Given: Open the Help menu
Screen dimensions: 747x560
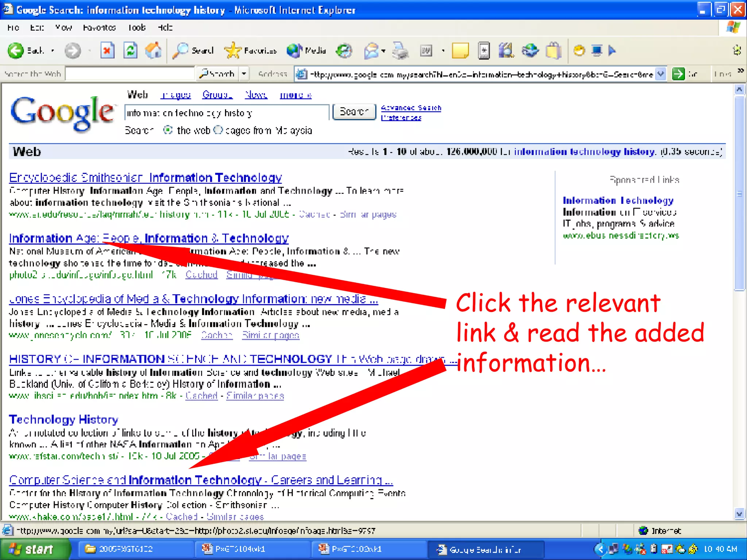Looking at the screenshot, I should (165, 27).
